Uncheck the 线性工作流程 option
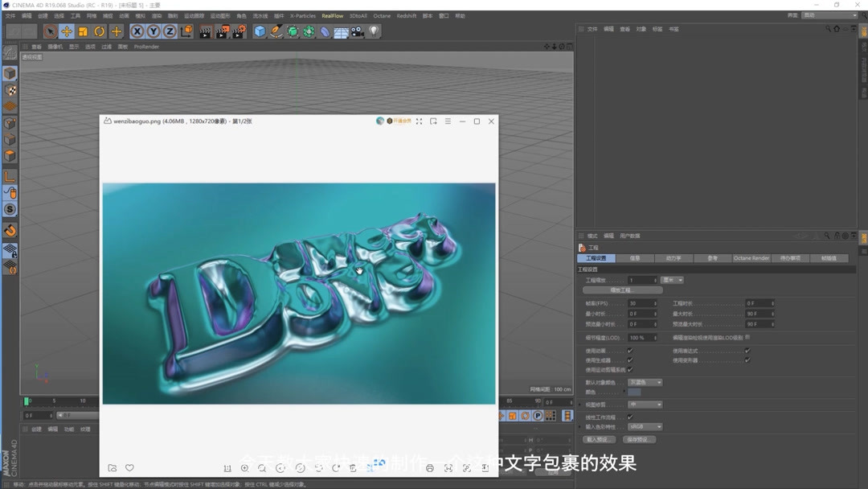 point(628,417)
